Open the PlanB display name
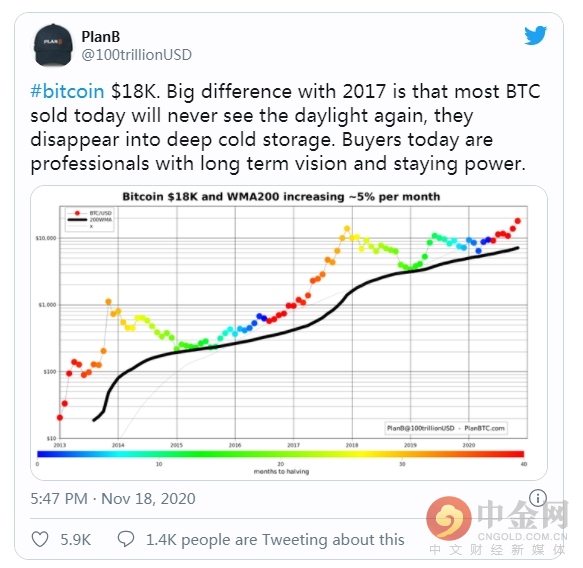 (101, 37)
